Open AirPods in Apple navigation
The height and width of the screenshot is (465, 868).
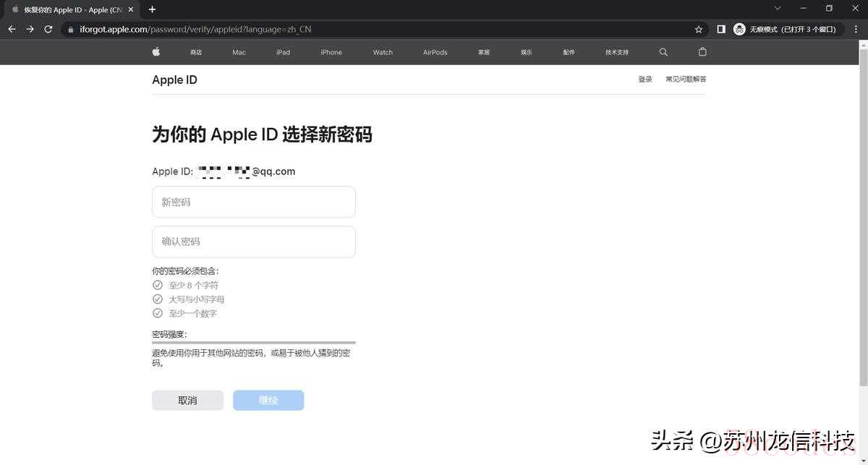point(435,52)
